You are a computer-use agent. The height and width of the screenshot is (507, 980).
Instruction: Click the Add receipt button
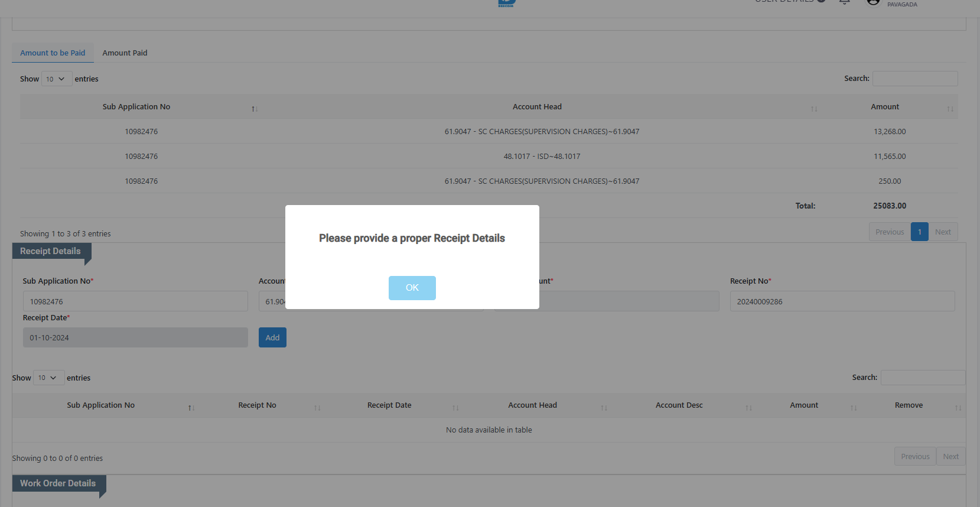(272, 337)
